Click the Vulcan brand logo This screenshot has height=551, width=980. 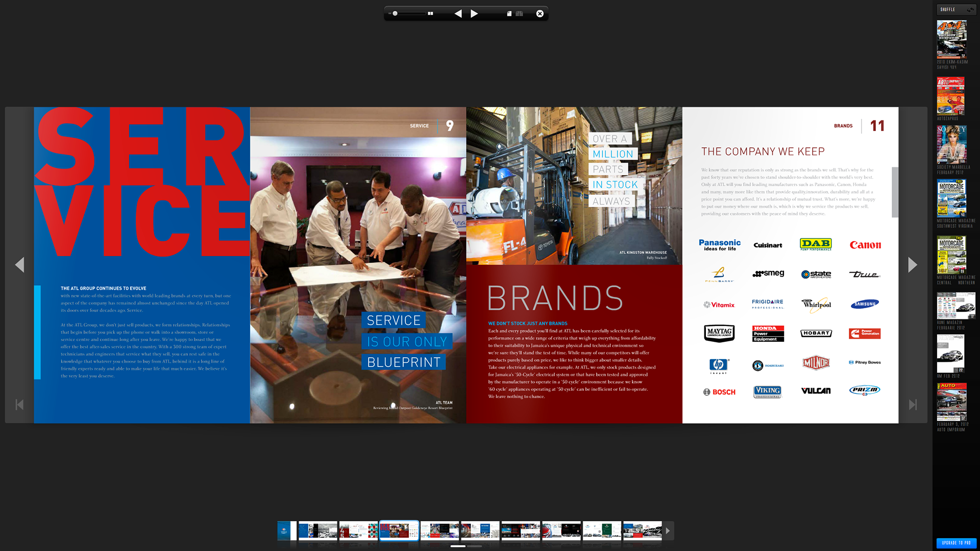[816, 391]
